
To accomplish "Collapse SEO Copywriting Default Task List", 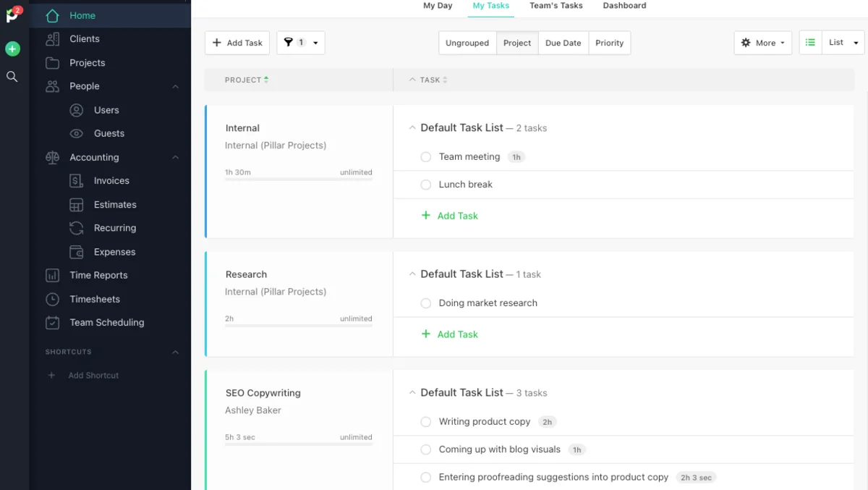I will coord(412,393).
